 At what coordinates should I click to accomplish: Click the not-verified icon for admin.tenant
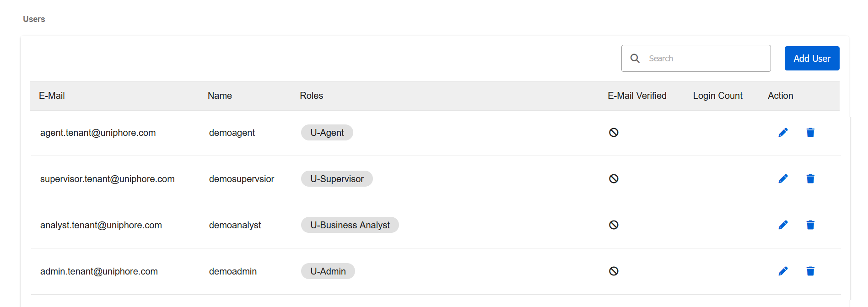614,271
